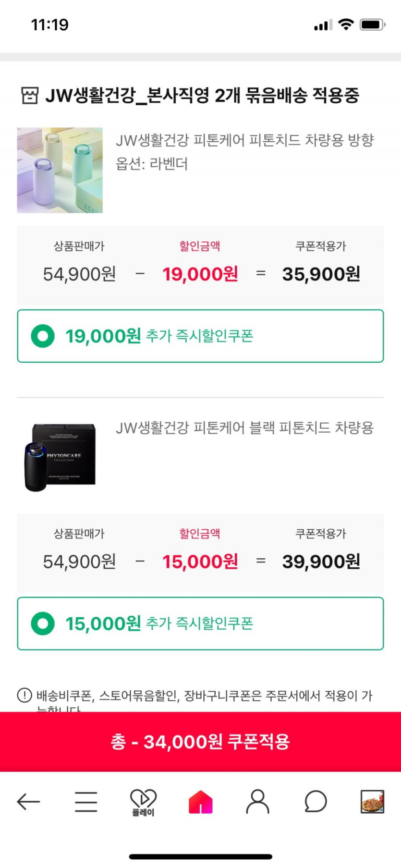Open the recently viewed pizza thumbnail
401x868 pixels.
(372, 801)
